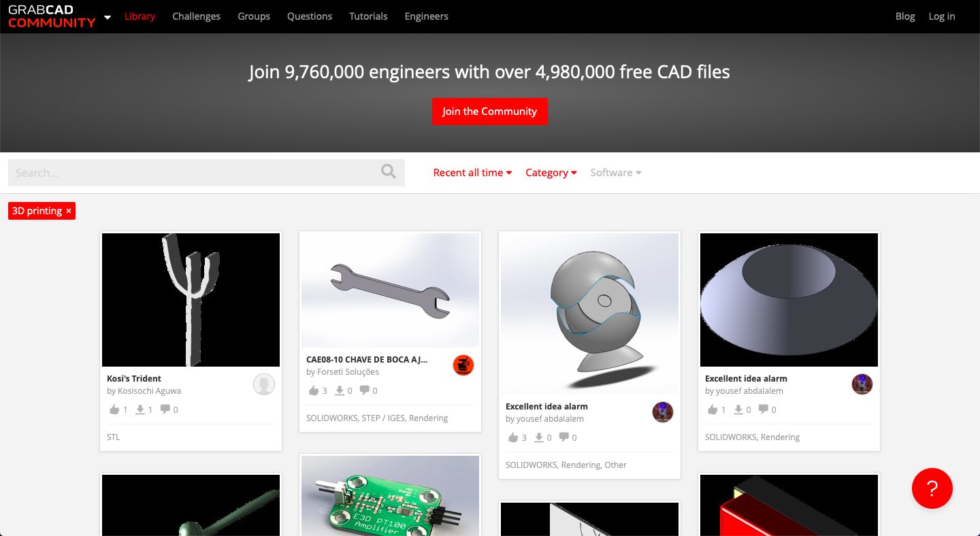
Task: Open the Recent all time dropdown
Action: click(473, 173)
